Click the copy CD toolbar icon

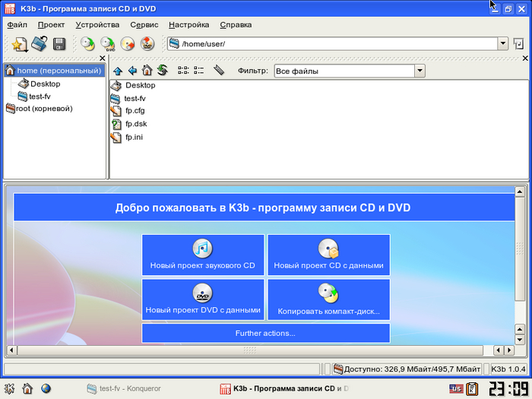click(128, 44)
